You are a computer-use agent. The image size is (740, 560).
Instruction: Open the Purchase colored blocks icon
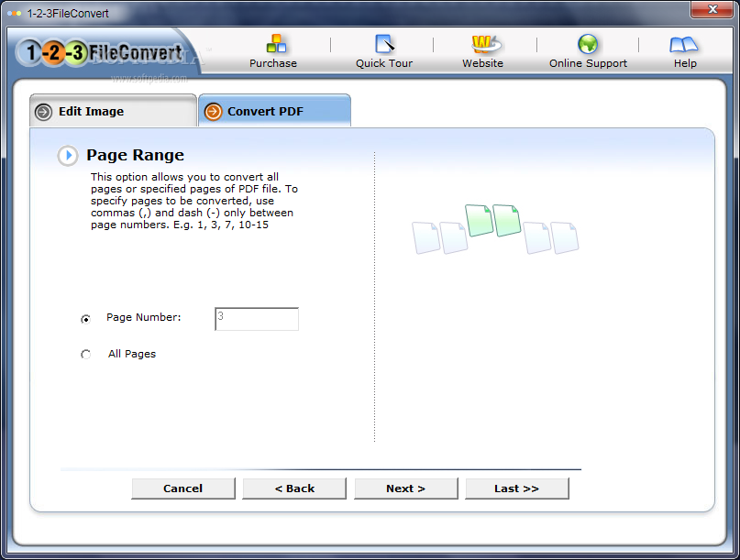tap(276, 44)
